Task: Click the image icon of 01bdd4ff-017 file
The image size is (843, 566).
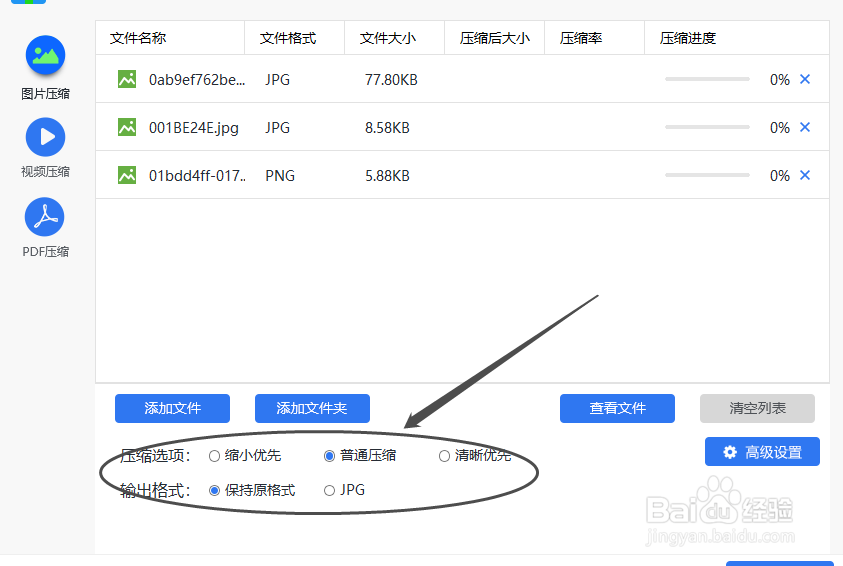Action: [127, 175]
